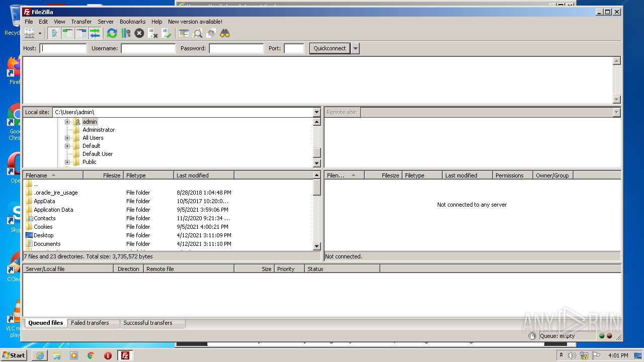
Task: Focus the Username input field
Action: [148, 48]
